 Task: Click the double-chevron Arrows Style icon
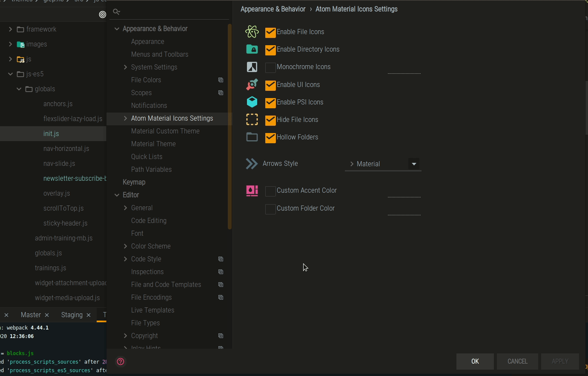pos(252,164)
